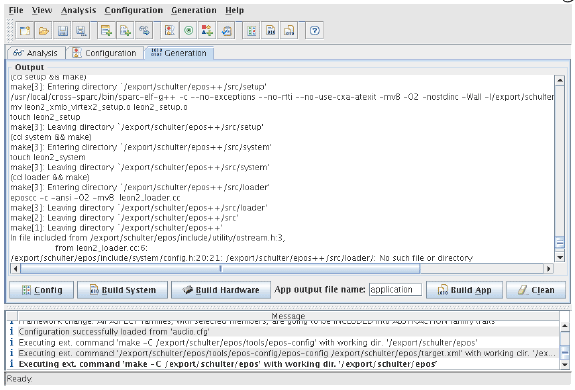Screen dimensions: 575x390
Task: Click the 'from leon2_loader.cc:6:' output line
Action: (101, 248)
